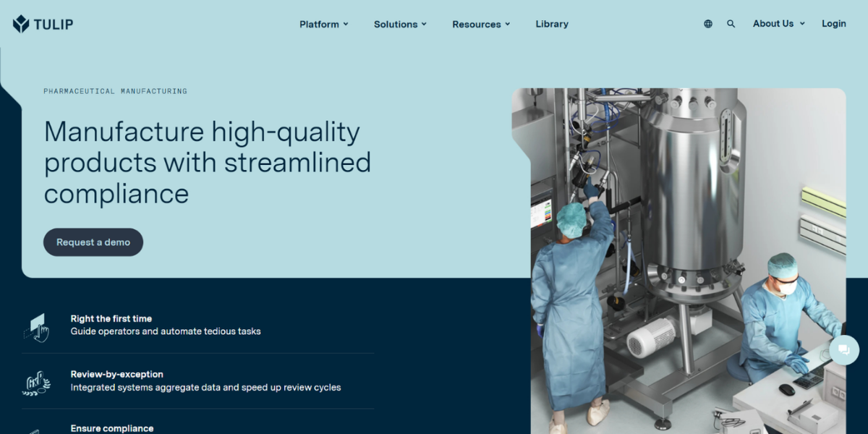This screenshot has height=434, width=868.
Task: Click the Request a demo button
Action: [x=93, y=242]
